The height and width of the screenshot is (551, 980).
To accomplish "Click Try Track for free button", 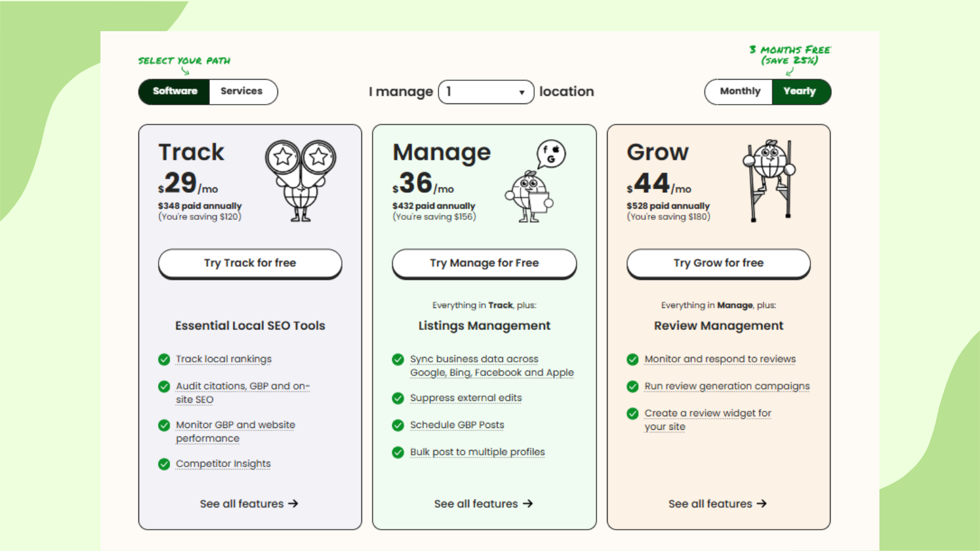I will tap(250, 263).
